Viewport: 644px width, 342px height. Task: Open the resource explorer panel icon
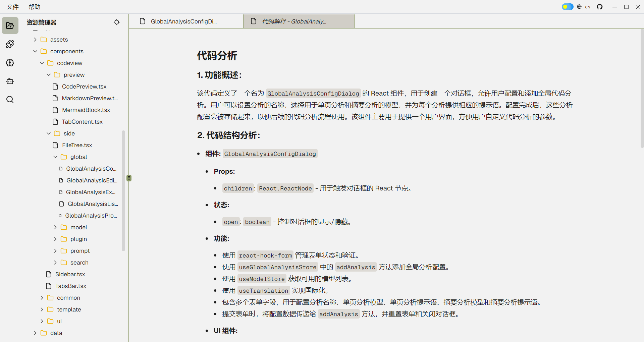point(10,25)
